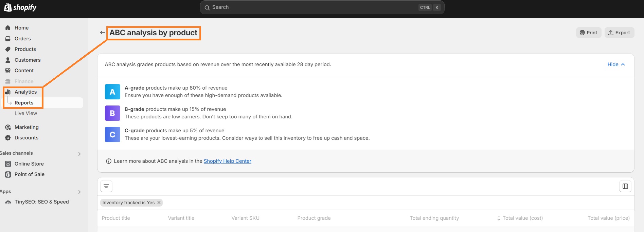Click the Home house icon in sidebar
This screenshot has height=232, width=644.
click(x=8, y=28)
